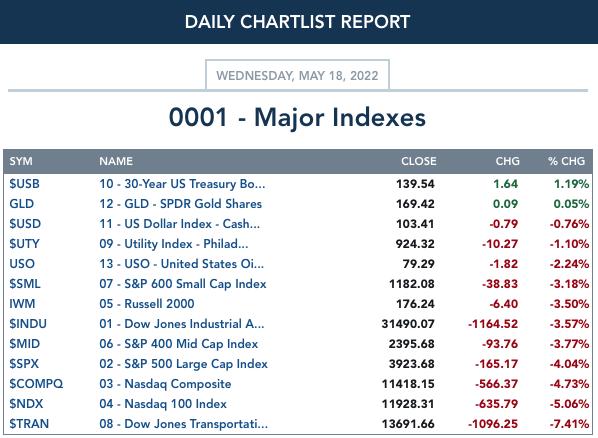Screen dimensions: 598x438
Task: Open Nasdaq 100 Index chart link
Action: [x=163, y=404]
